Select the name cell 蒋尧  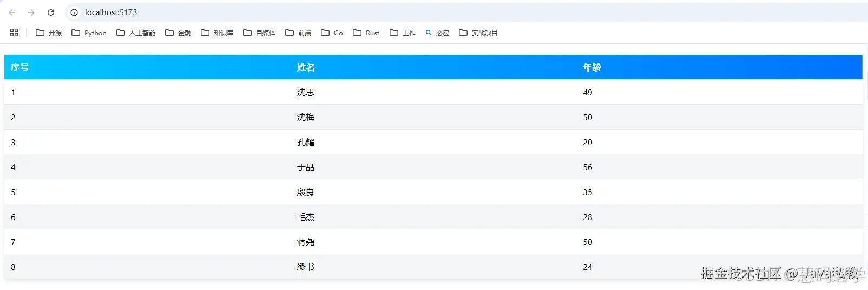pyautogui.click(x=306, y=242)
